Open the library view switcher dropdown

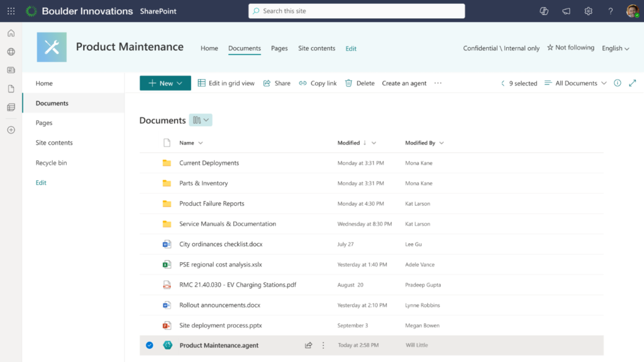click(x=201, y=120)
